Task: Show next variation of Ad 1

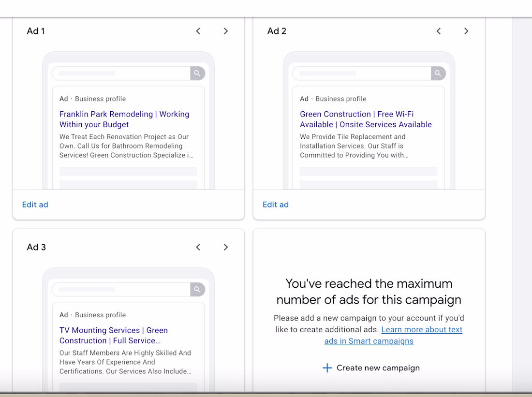Action: pyautogui.click(x=226, y=31)
